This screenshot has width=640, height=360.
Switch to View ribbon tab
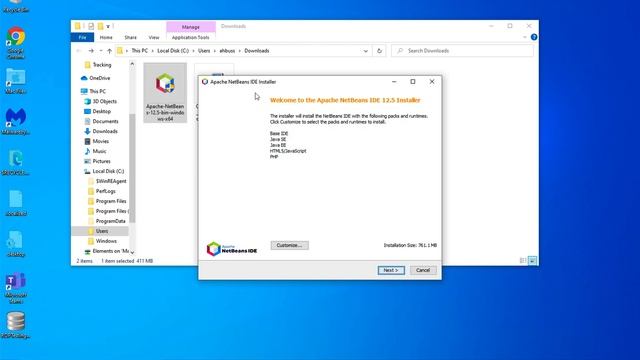154,38
